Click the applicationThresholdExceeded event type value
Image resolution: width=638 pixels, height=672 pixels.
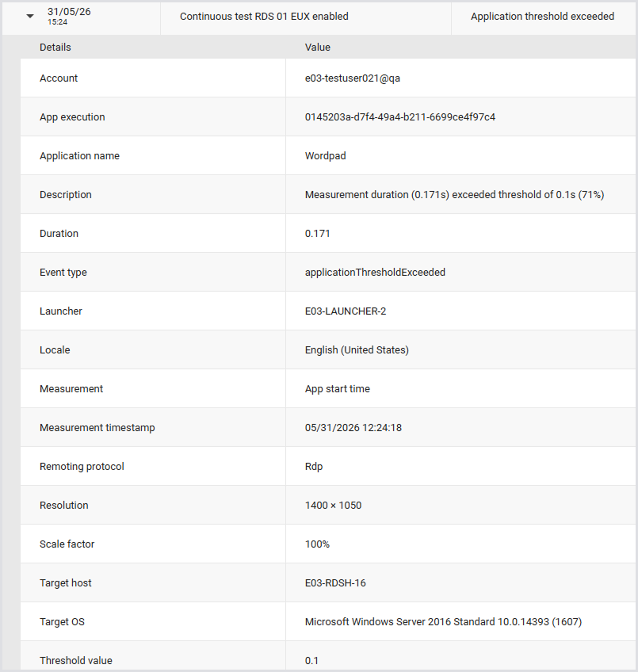coord(375,272)
